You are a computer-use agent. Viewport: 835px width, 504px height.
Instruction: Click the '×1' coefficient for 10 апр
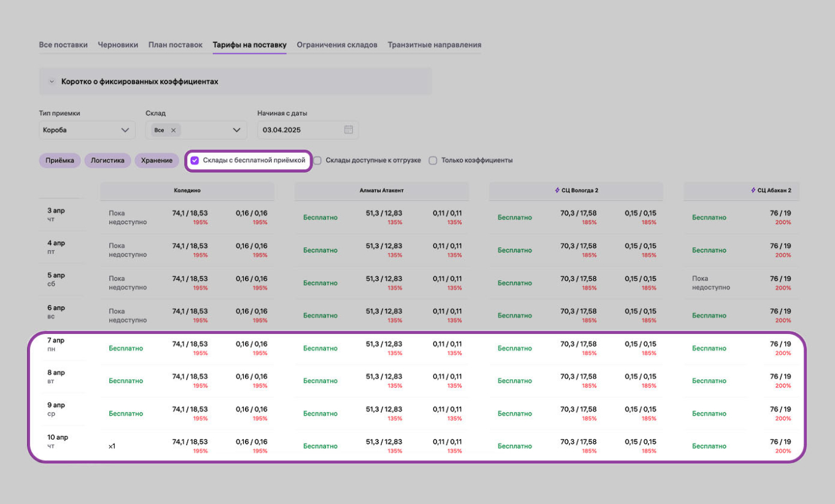pyautogui.click(x=112, y=446)
